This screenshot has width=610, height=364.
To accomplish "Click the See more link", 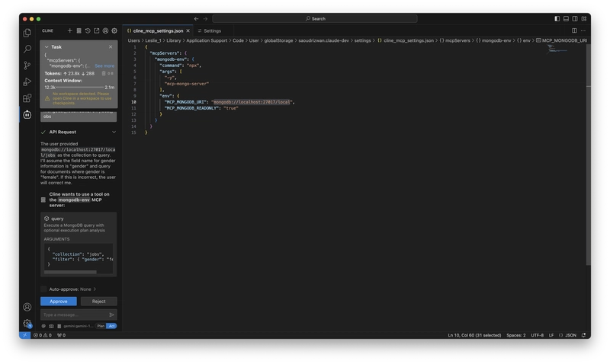I will (x=104, y=66).
